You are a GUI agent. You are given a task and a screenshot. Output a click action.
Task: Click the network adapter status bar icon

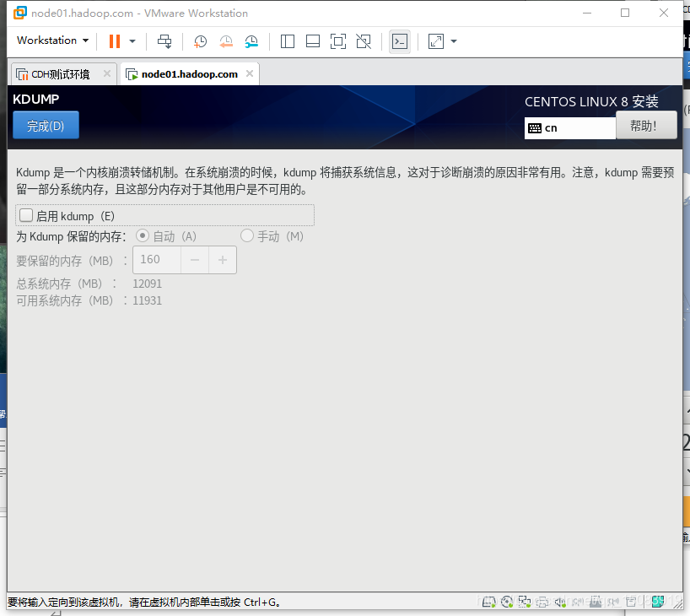pyautogui.click(x=525, y=602)
